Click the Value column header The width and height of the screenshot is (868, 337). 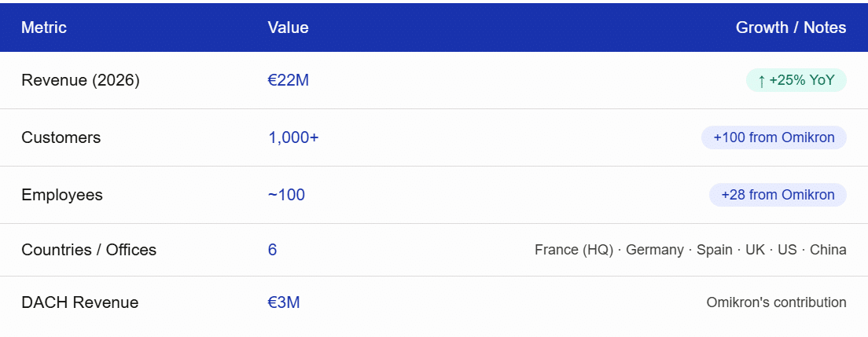[288, 27]
